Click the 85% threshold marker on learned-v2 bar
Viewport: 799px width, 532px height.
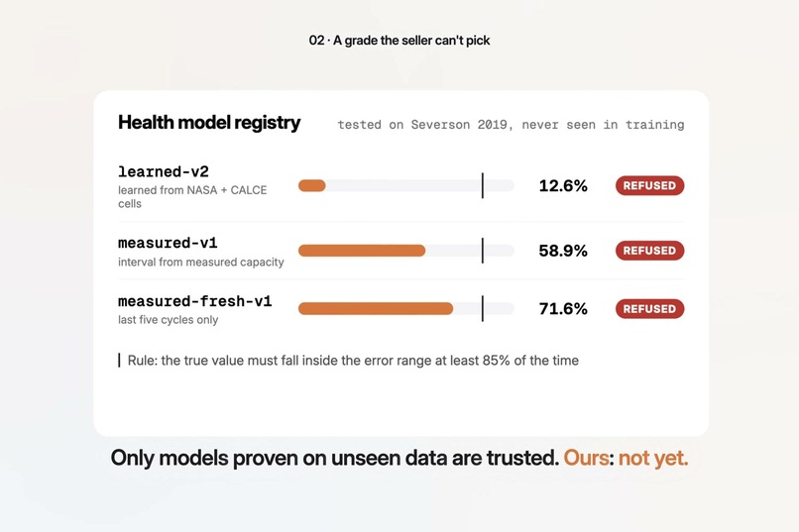coord(483,185)
